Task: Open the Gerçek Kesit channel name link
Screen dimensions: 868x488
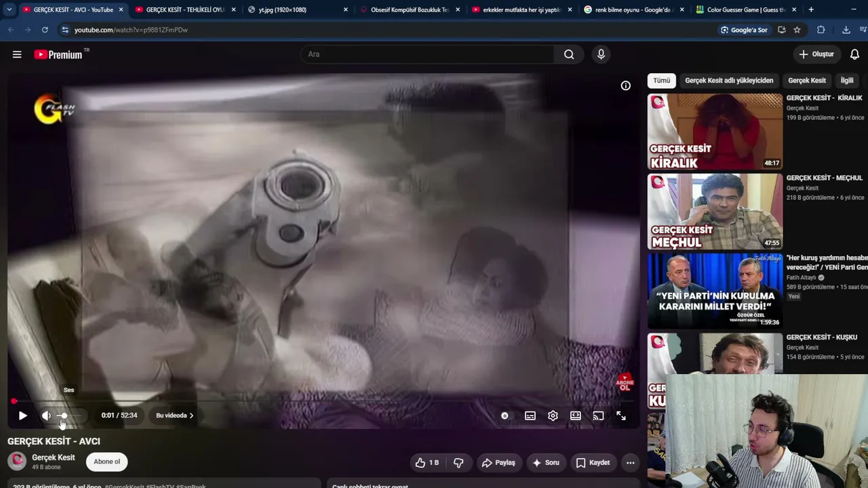Action: click(x=53, y=457)
